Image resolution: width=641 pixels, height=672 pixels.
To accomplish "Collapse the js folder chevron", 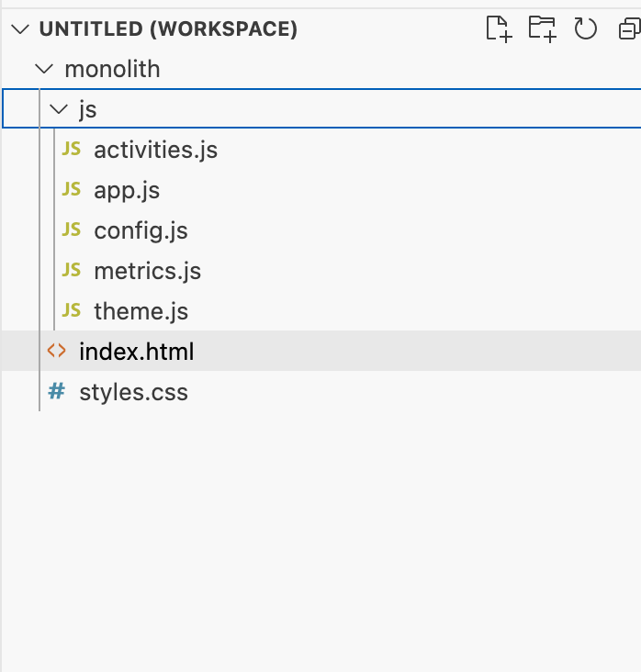I will pyautogui.click(x=59, y=109).
